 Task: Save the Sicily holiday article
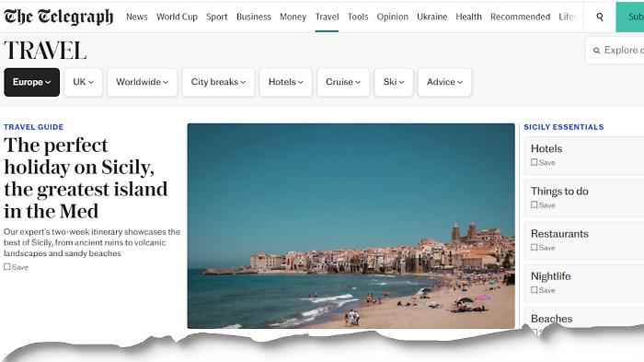[16, 267]
